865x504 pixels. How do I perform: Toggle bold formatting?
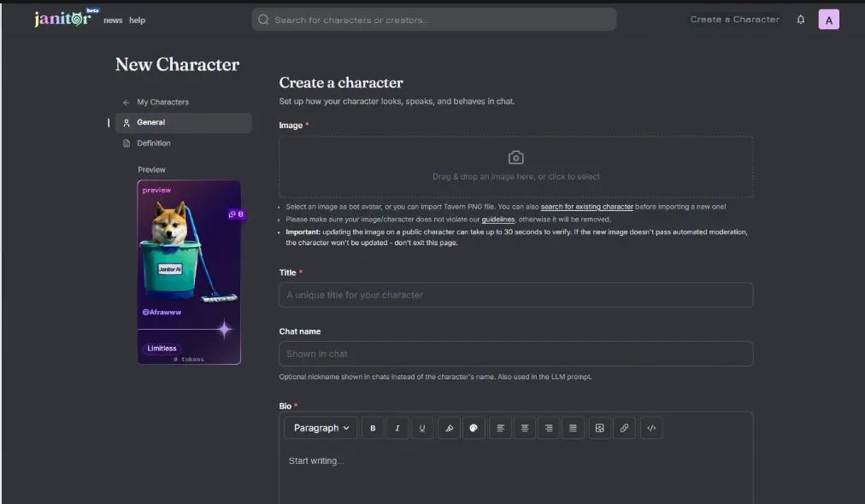pyautogui.click(x=373, y=428)
